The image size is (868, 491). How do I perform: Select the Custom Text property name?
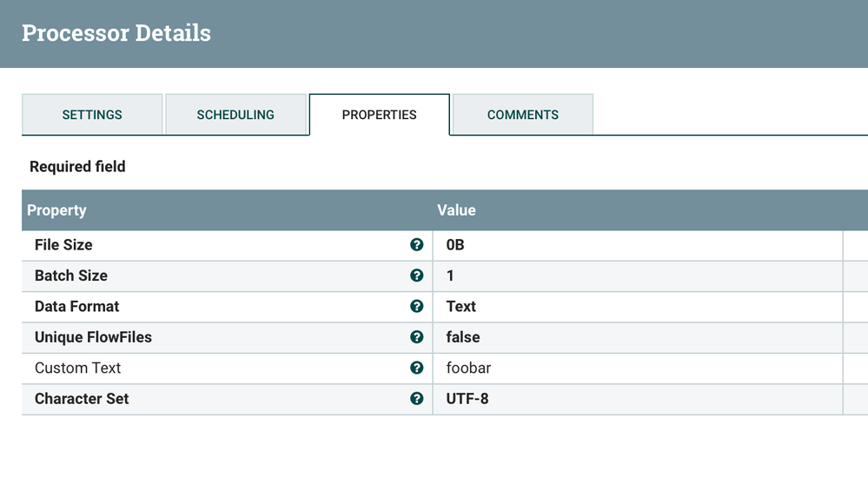78,368
